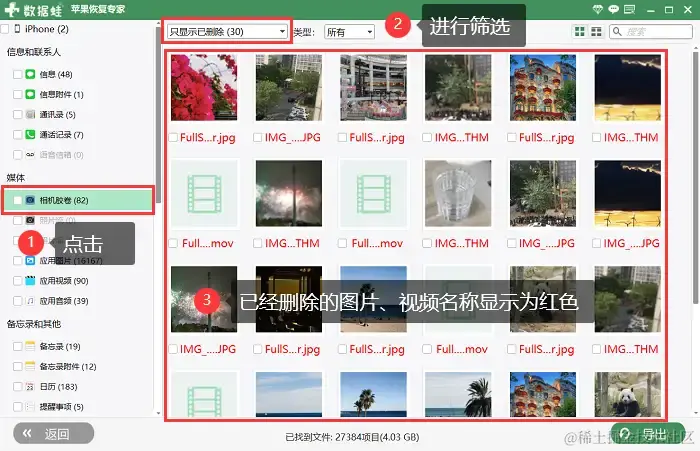Viewport: 700px width, 451px height.
Task: Open the tree-lined street thumbnail
Action: [289, 88]
